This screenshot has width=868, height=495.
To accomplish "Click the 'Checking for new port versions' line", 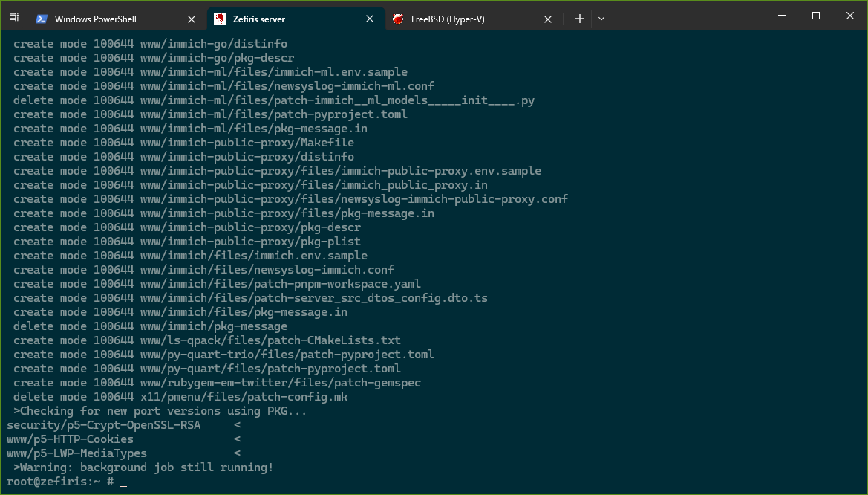I will pyautogui.click(x=160, y=411).
